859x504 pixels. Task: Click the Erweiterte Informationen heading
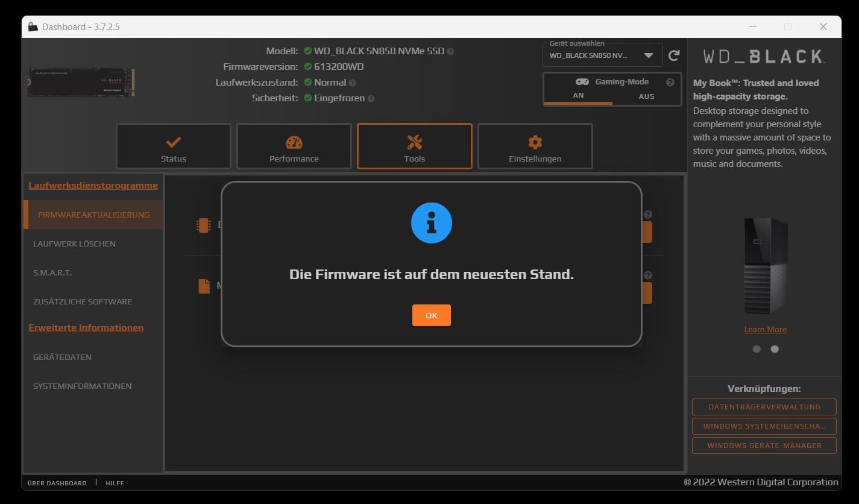[x=86, y=328]
